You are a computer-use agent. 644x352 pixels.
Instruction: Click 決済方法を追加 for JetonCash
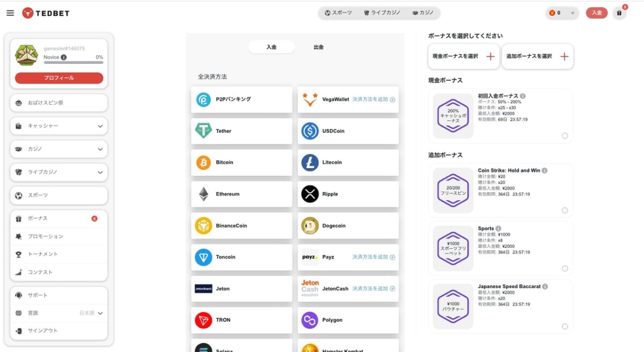(374, 289)
